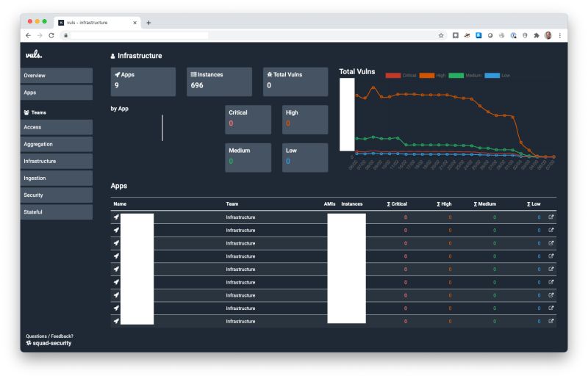This screenshot has height=379, width=588.
Task: Close the vuls - infrastructure tab
Action: (135, 23)
